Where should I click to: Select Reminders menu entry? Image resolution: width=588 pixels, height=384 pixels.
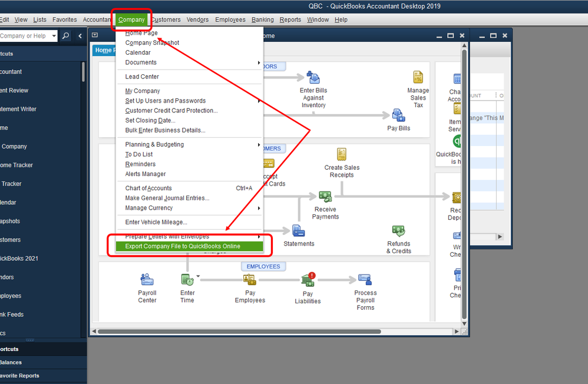coord(189,164)
